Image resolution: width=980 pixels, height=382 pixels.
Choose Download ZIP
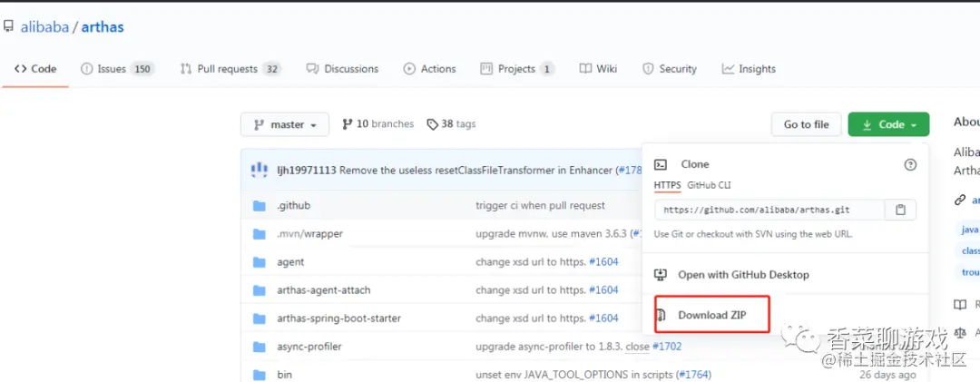click(712, 315)
